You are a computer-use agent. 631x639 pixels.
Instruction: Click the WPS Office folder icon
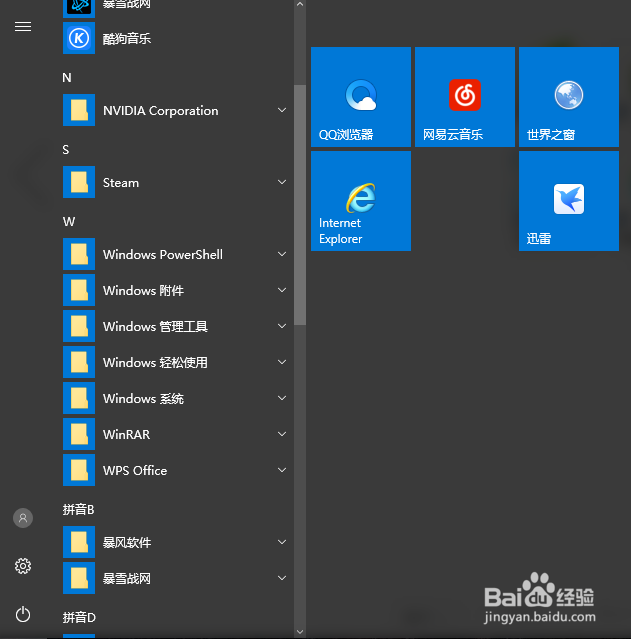(x=79, y=470)
